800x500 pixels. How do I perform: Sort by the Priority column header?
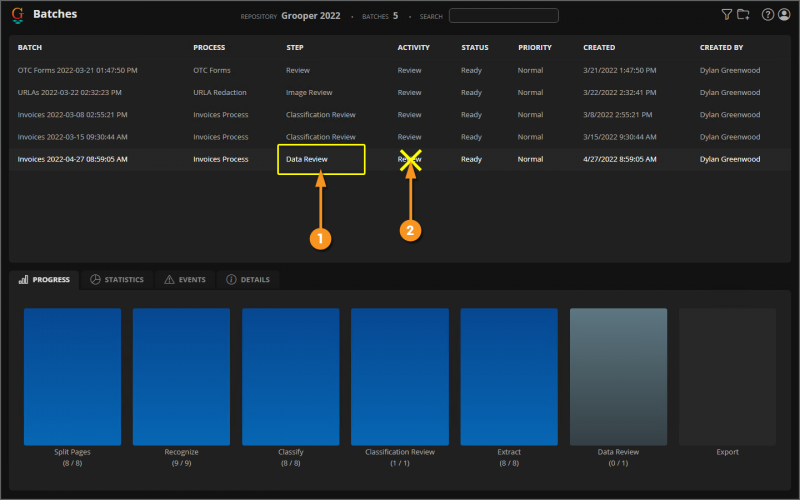pos(535,47)
